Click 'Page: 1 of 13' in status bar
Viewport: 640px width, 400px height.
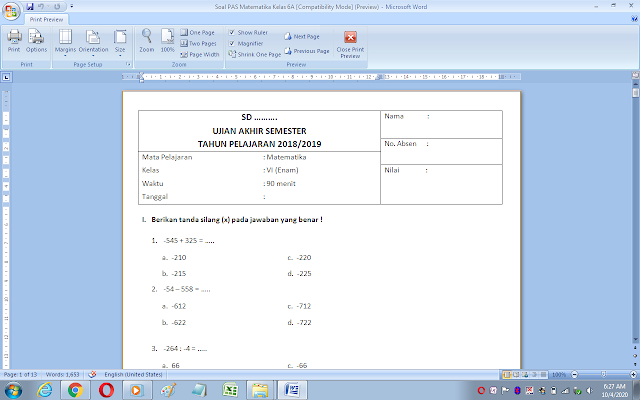click(x=20, y=374)
